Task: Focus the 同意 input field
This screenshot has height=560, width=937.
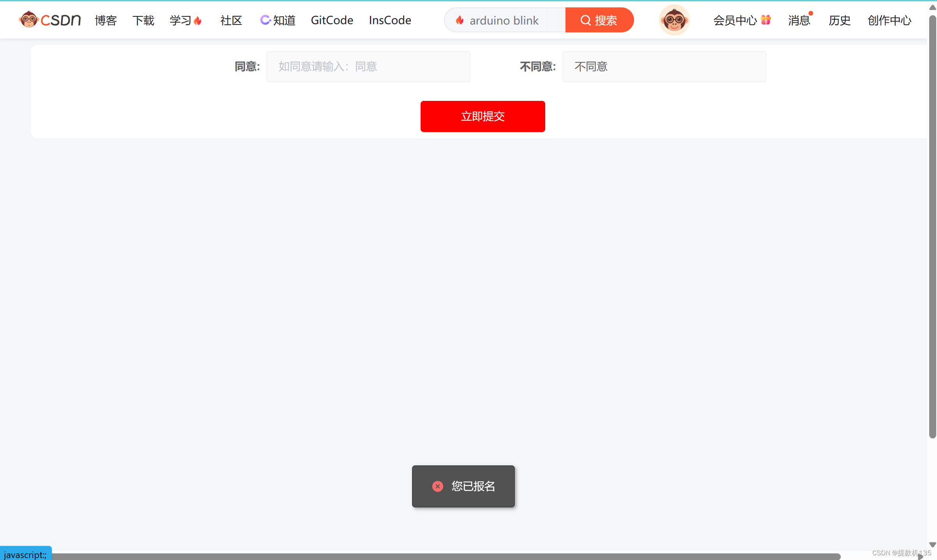Action: tap(368, 67)
